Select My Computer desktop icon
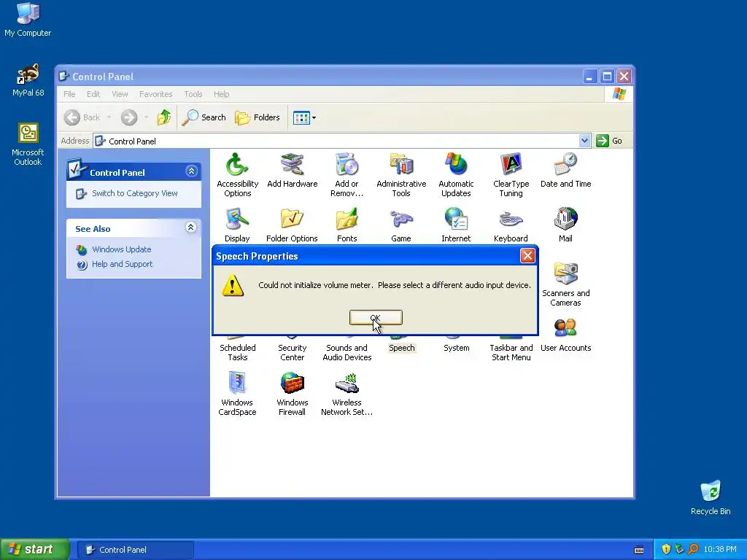 tap(28, 19)
